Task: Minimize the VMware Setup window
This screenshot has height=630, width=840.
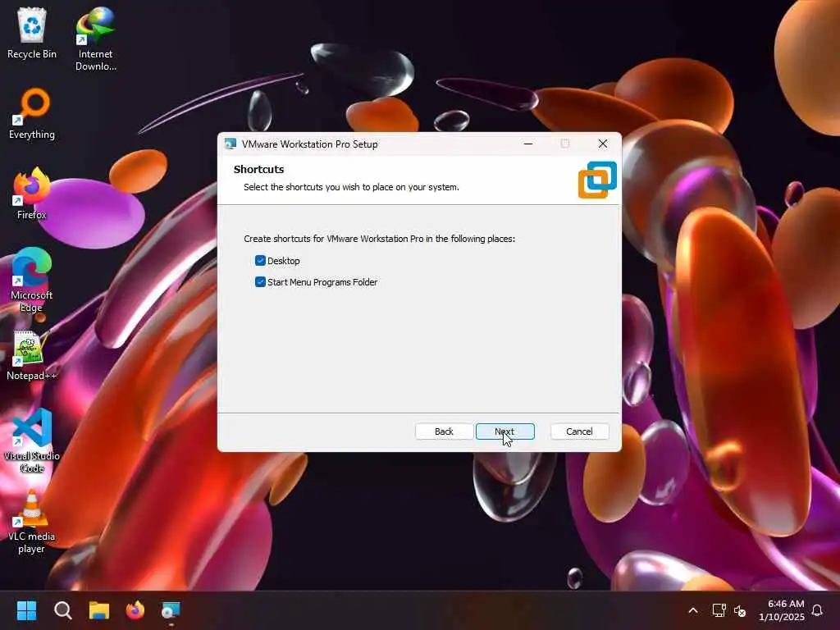Action: (x=528, y=144)
